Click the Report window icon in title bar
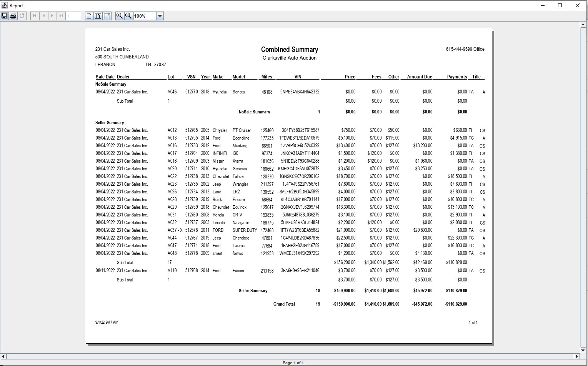This screenshot has height=366, width=588. [x=5, y=5]
